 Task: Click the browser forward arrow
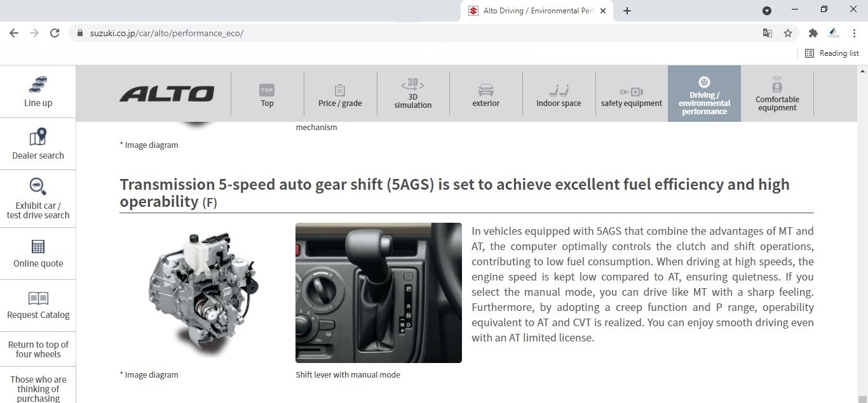[x=34, y=33]
